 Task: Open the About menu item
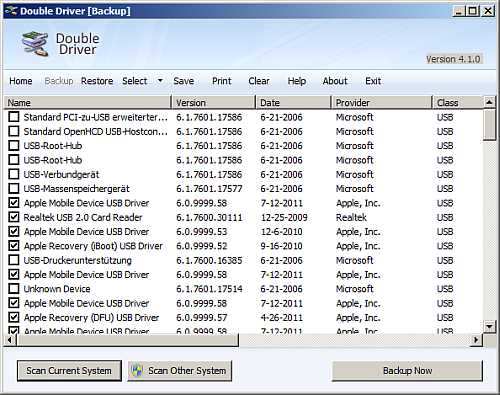pyautogui.click(x=335, y=81)
